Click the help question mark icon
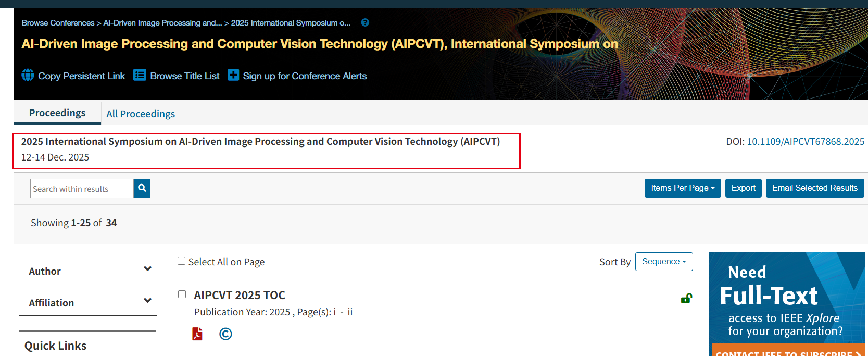 365,22
